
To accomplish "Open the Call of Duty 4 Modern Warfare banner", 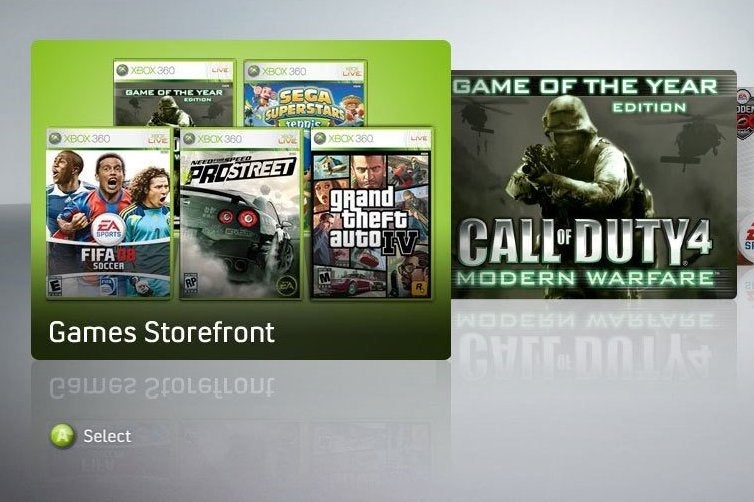I will pyautogui.click(x=593, y=184).
